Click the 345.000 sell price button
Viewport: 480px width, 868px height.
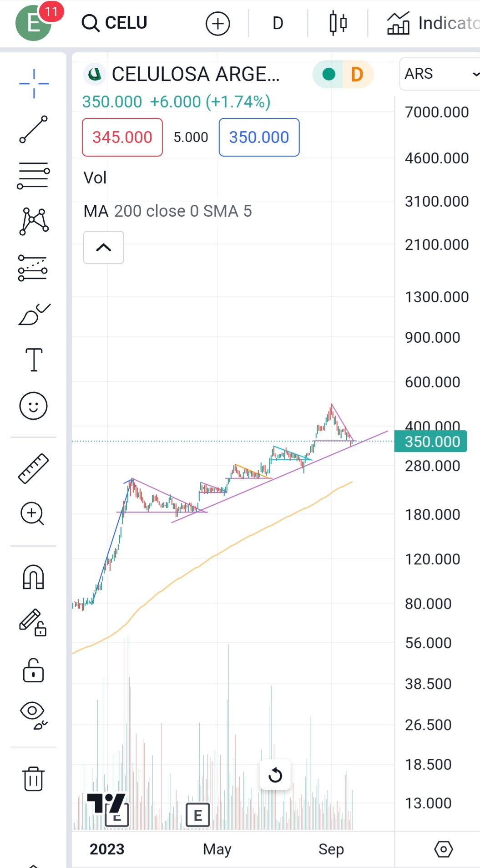click(x=122, y=137)
